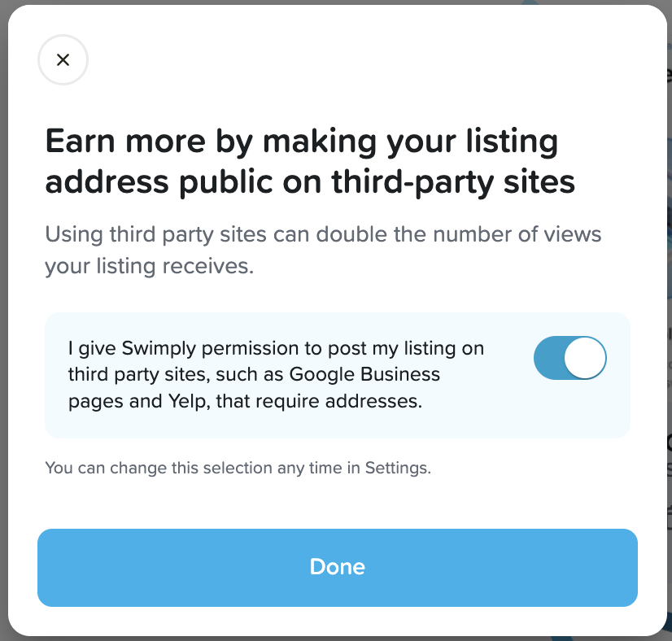Click the 'You can change this selection' note
The image size is (672, 641).
(x=237, y=468)
